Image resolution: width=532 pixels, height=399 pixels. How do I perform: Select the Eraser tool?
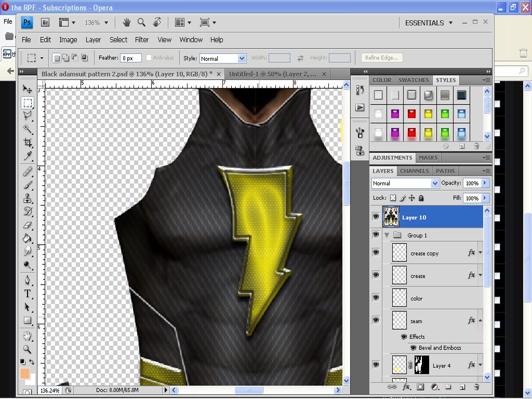click(x=27, y=225)
